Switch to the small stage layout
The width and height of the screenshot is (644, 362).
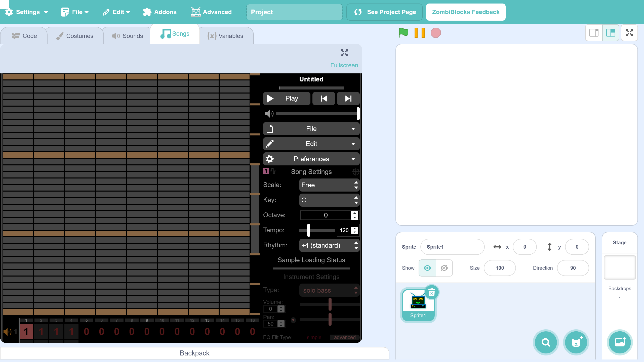click(x=594, y=33)
